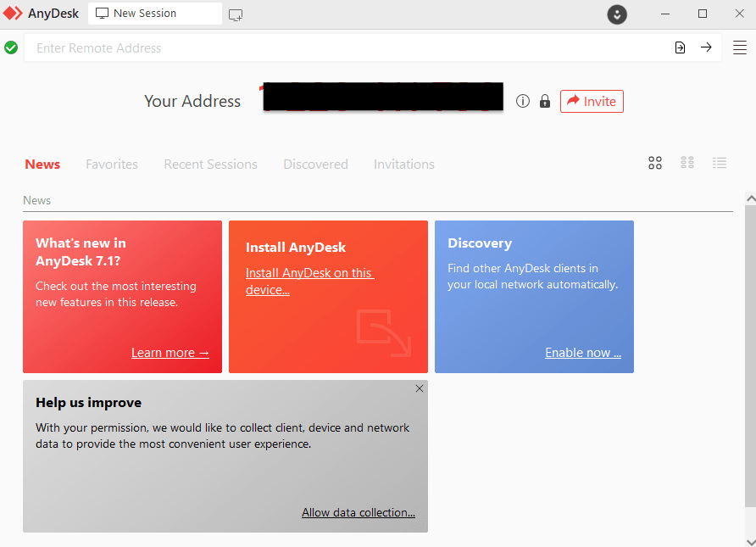Open the Favorites tab
The image size is (756, 547).
(x=112, y=164)
